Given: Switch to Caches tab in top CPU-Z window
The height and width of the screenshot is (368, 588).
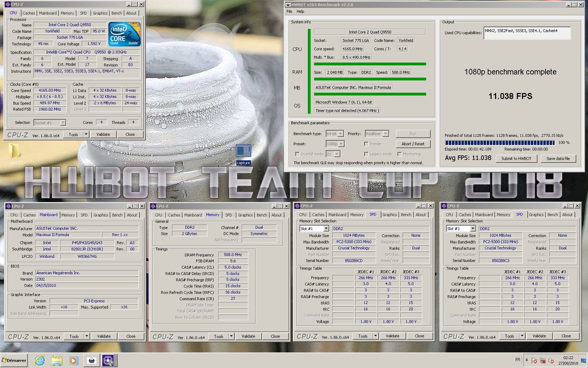Looking at the screenshot, I should (x=29, y=13).
